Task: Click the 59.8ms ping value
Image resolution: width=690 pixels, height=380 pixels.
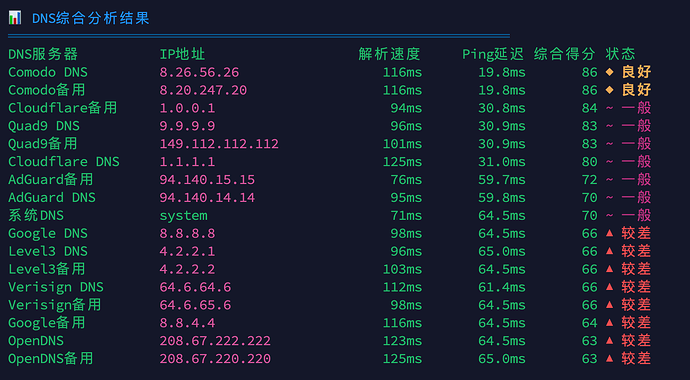Action: [502, 197]
